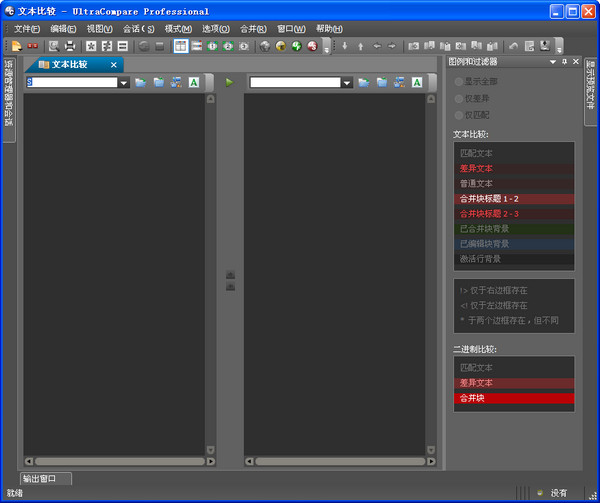Image resolution: width=600 pixels, height=503 pixels.
Task: Open the 文件(F) menu
Action: tap(26, 28)
